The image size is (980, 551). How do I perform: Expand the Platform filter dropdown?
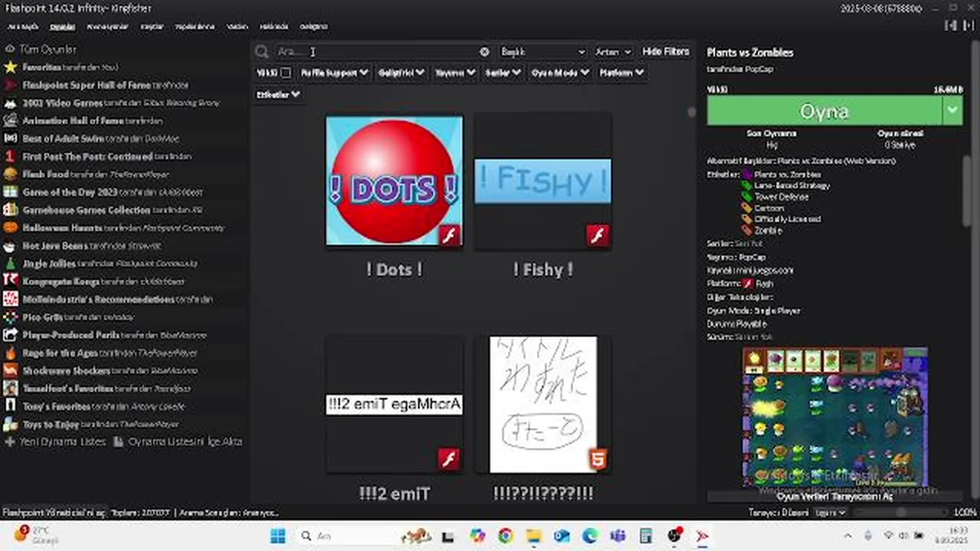pos(621,73)
